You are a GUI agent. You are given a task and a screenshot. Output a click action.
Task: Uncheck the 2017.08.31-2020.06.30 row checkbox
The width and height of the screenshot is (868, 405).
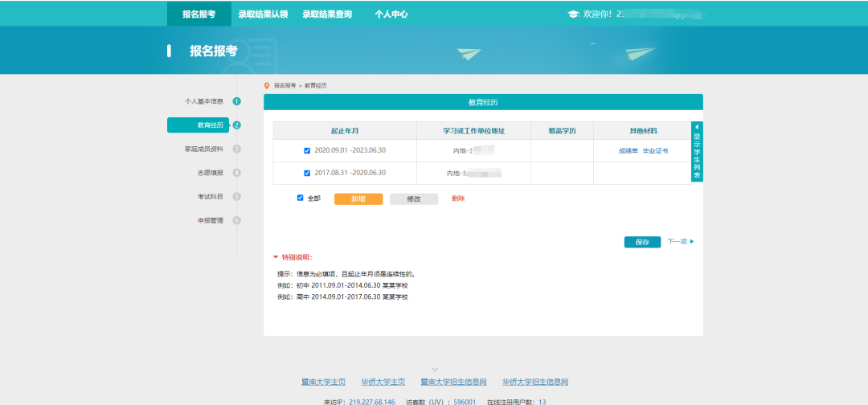point(307,173)
